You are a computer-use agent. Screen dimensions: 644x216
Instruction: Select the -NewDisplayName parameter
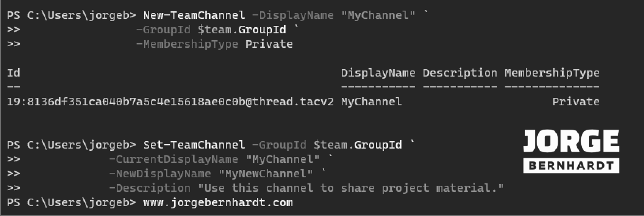click(x=160, y=174)
